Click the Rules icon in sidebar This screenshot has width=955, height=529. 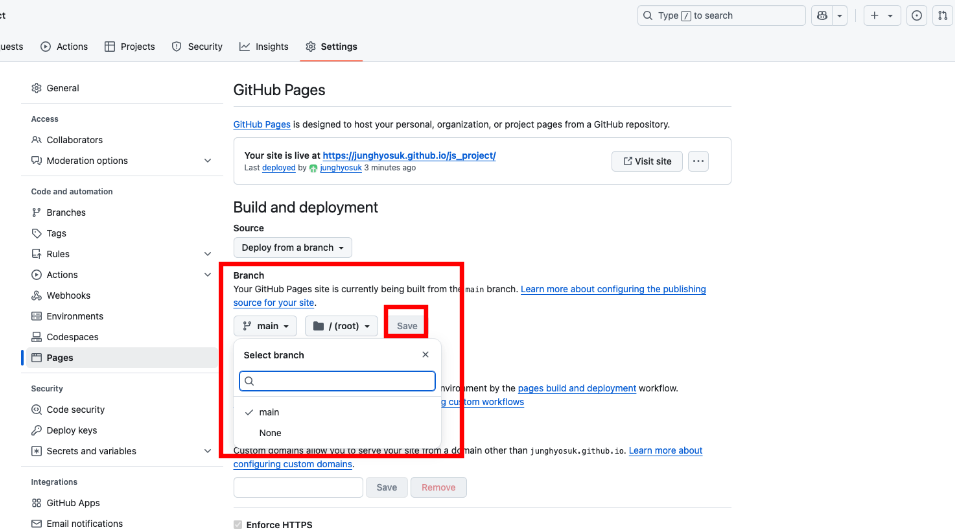pyautogui.click(x=37, y=254)
